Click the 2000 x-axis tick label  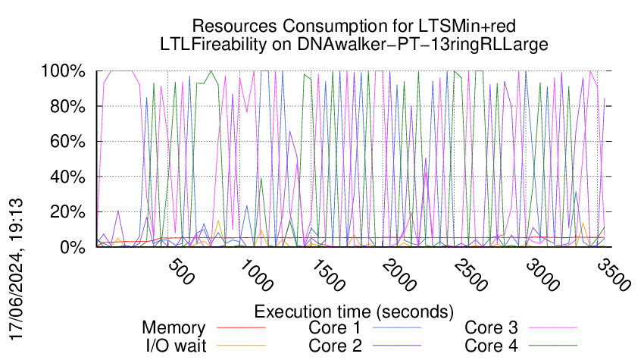click(399, 275)
